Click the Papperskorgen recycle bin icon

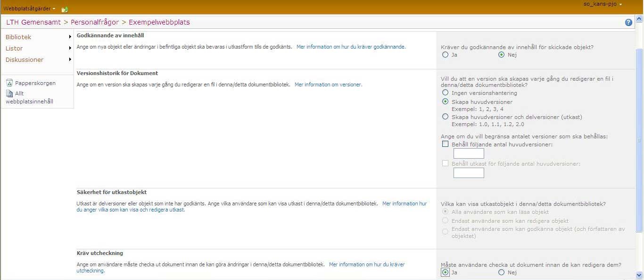click(x=9, y=83)
